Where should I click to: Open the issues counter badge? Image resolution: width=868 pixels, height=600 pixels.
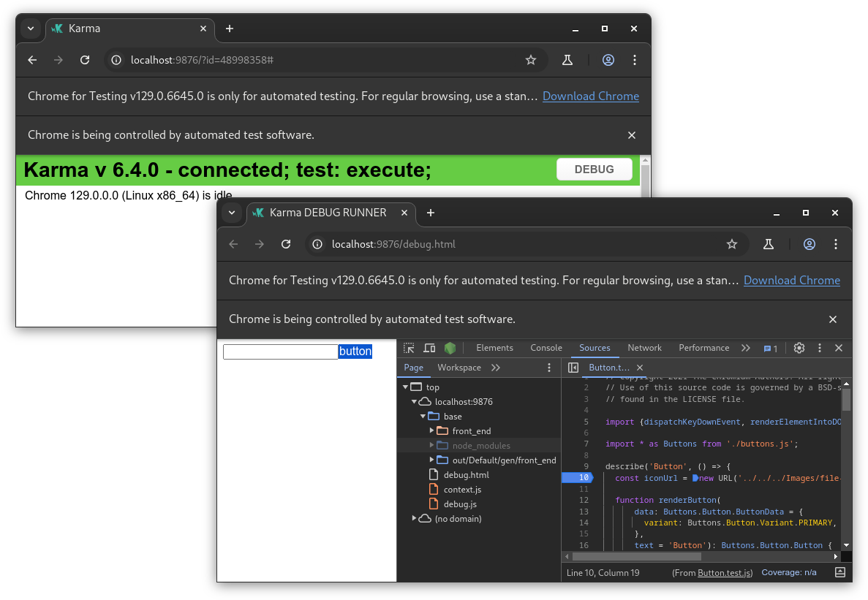[771, 349]
